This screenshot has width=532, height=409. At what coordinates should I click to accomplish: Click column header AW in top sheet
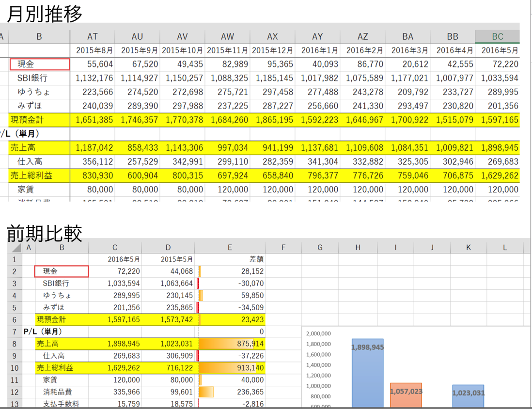[x=227, y=37]
